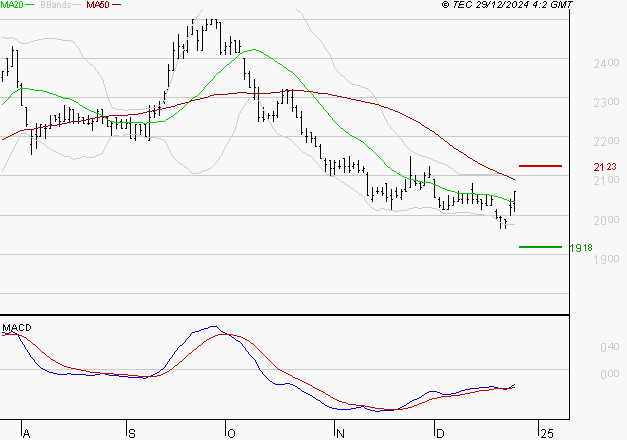Click the 2400 price axis label
This screenshot has height=440, width=627.
(x=606, y=63)
